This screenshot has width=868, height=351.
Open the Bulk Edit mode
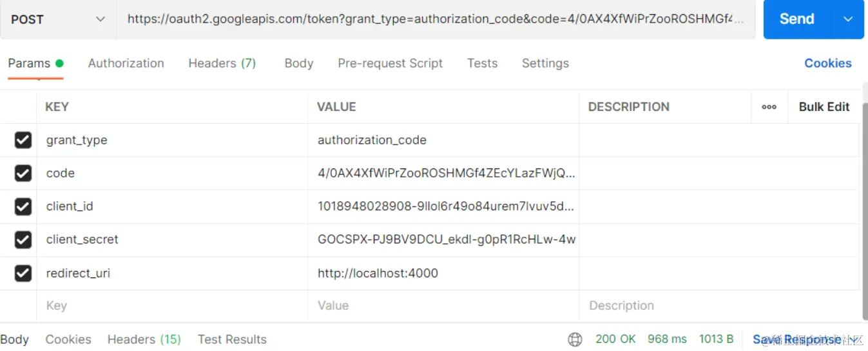(824, 107)
